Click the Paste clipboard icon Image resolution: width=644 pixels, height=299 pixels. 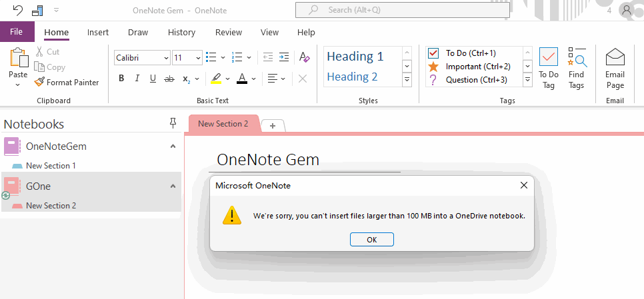coord(19,57)
